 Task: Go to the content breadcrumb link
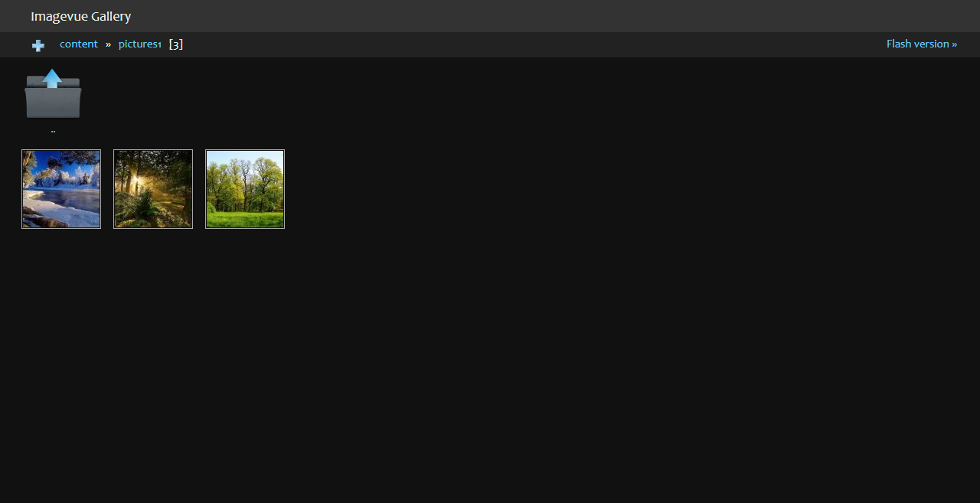[x=79, y=44]
